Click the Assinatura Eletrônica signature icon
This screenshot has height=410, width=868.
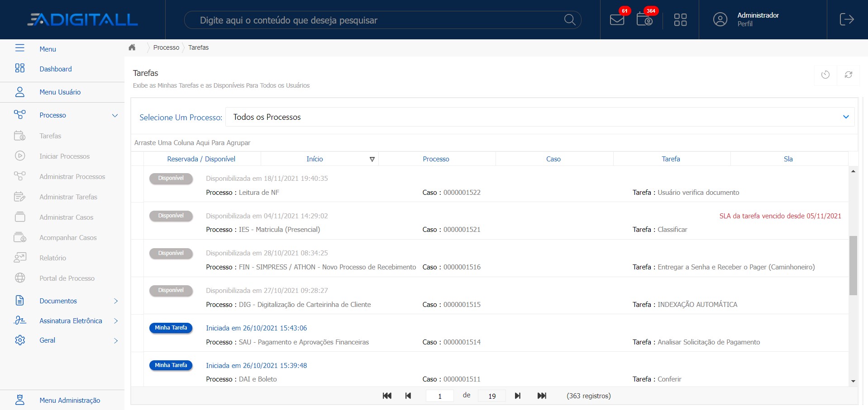coord(20,320)
